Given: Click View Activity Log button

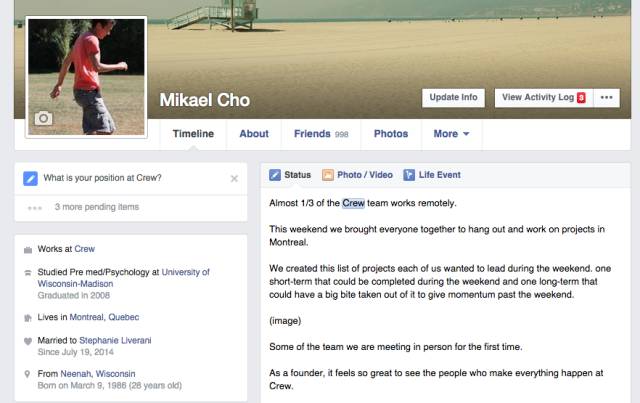Looking at the screenshot, I should coord(544,98).
